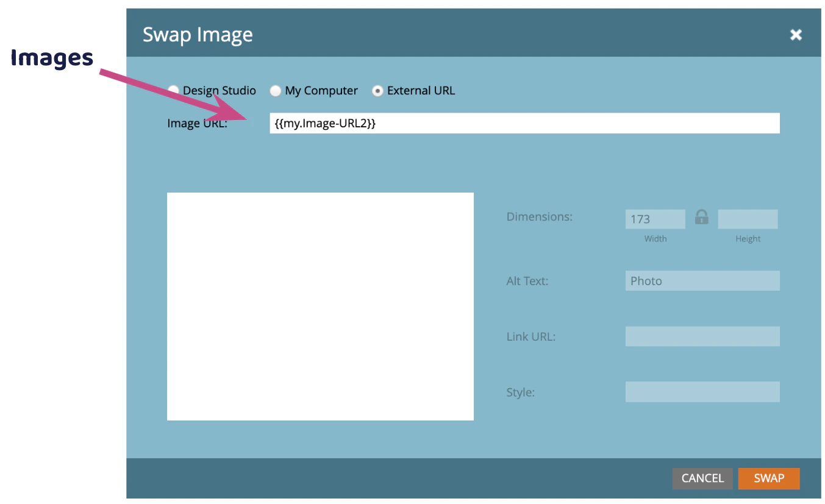Select the External URL radio button
825x504 pixels.
[x=377, y=90]
